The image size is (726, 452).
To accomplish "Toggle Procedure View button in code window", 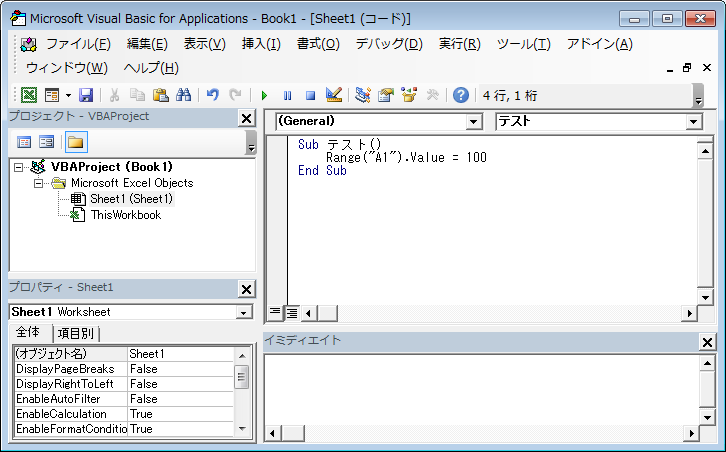I will tap(275, 313).
